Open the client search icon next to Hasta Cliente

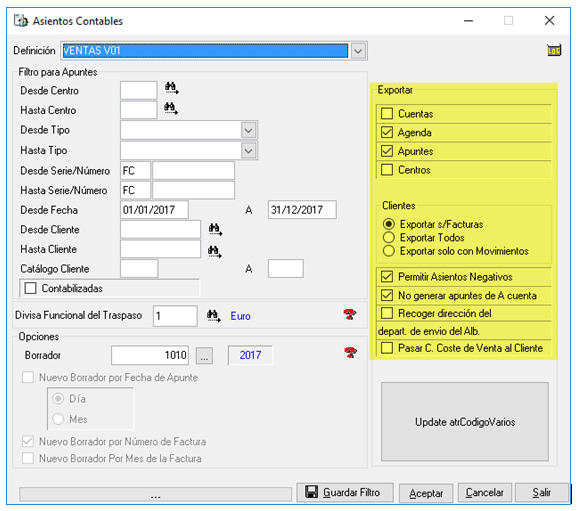click(x=215, y=251)
